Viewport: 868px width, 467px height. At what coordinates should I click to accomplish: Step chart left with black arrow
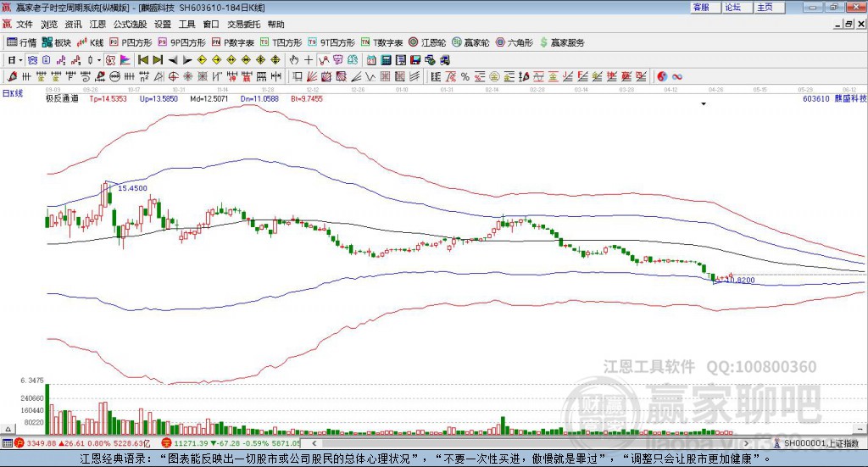pos(173,60)
